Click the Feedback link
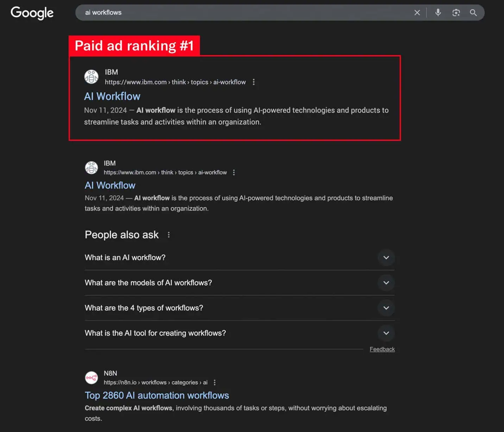 382,349
